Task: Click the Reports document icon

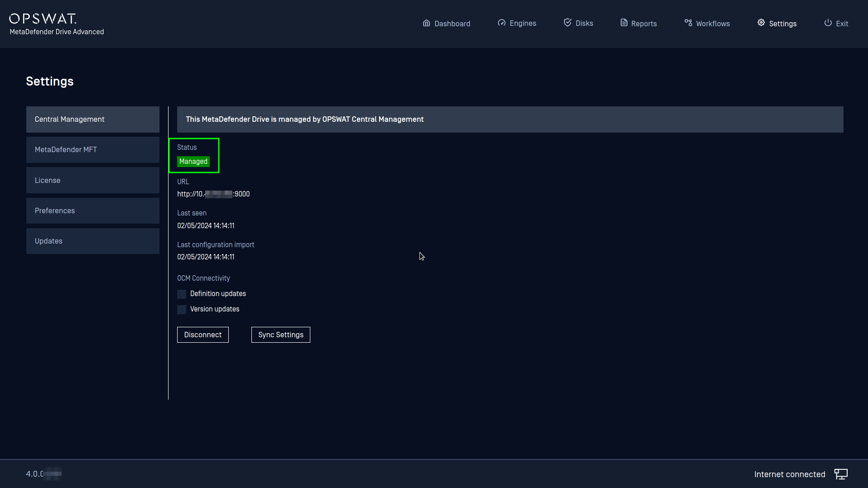Action: point(624,23)
